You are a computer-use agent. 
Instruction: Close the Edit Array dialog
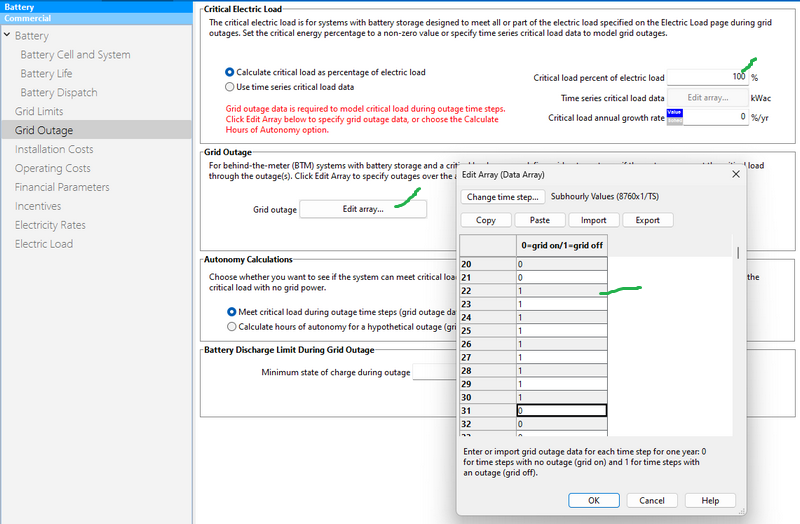coord(736,174)
